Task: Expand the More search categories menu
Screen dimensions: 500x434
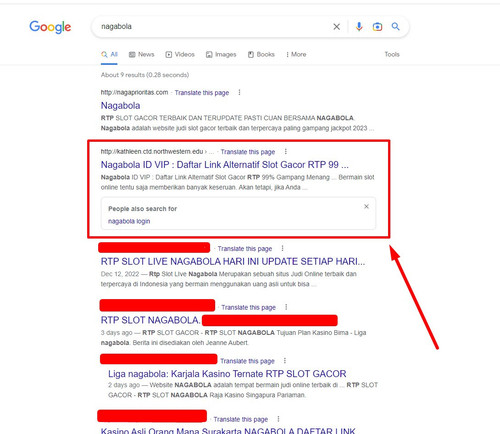Action: [x=296, y=54]
